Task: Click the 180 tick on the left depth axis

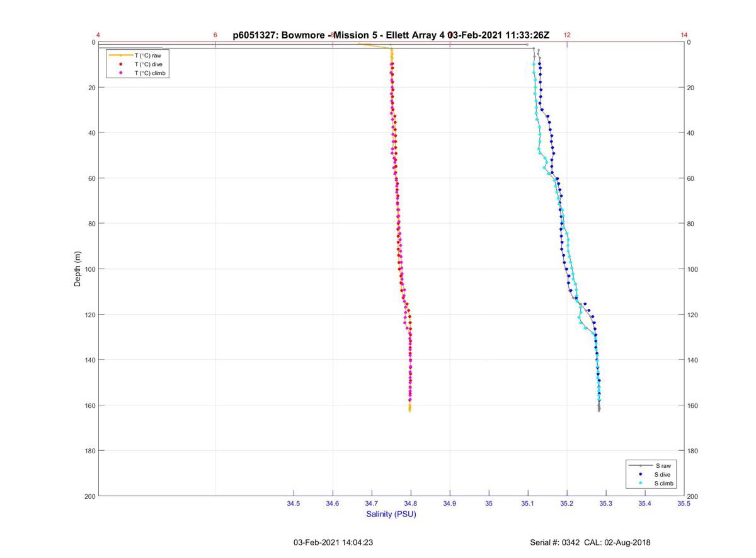Action: pyautogui.click(x=90, y=451)
